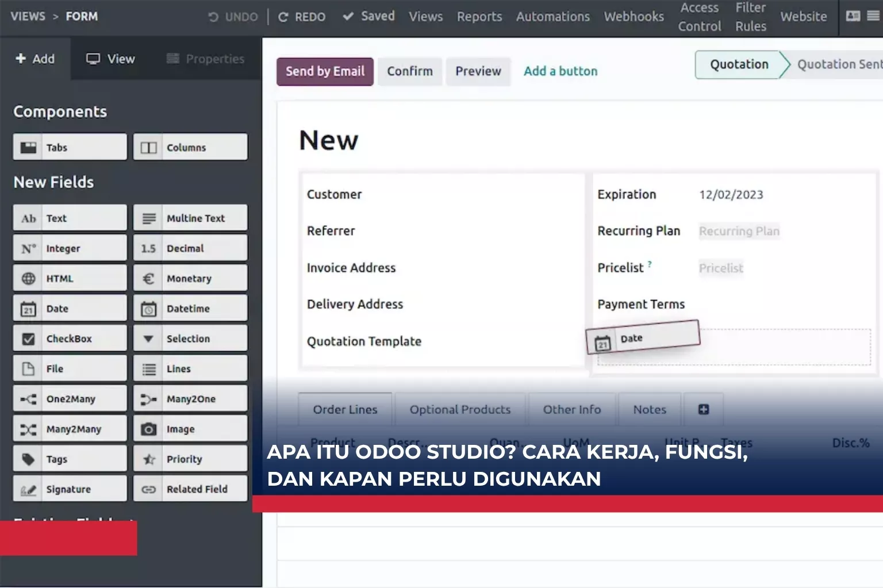Choose the Decimal field component
The height and width of the screenshot is (588, 883).
pyautogui.click(x=190, y=248)
